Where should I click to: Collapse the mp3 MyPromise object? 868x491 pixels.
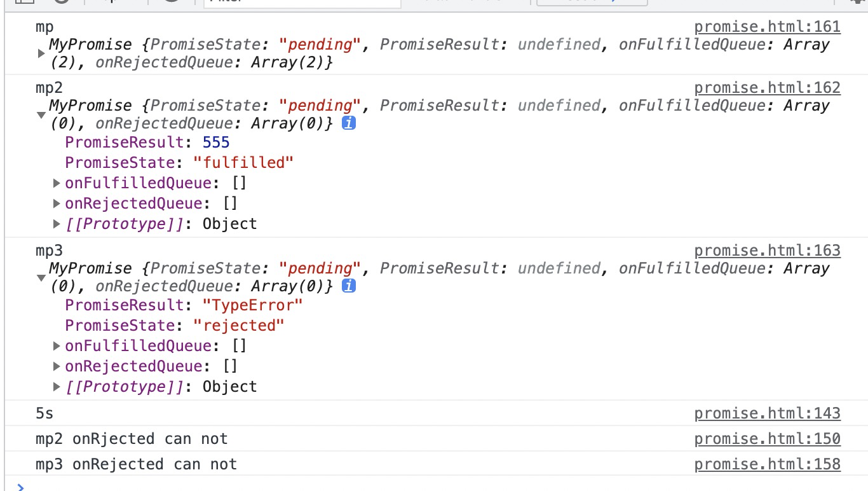41,277
